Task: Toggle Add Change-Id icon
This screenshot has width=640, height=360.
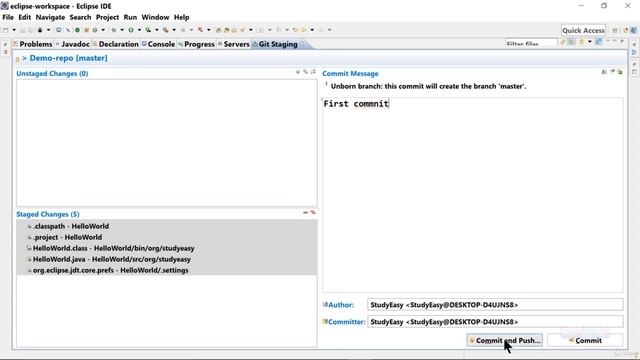Action: pos(620,72)
